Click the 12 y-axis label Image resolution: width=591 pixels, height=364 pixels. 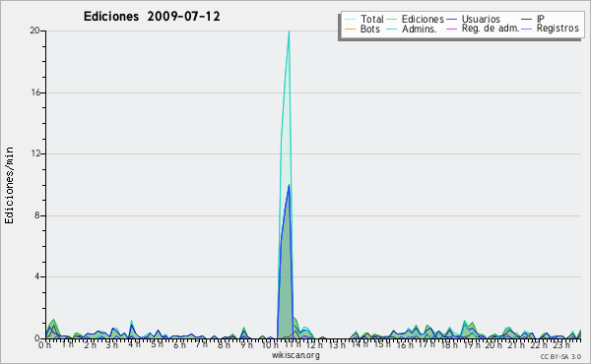[x=35, y=153]
